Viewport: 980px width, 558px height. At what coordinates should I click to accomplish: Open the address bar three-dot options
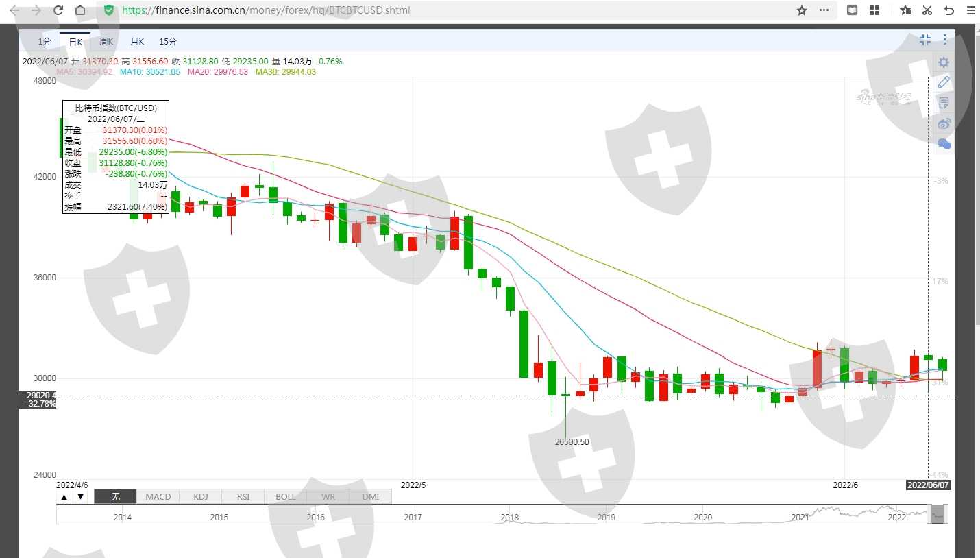(824, 10)
